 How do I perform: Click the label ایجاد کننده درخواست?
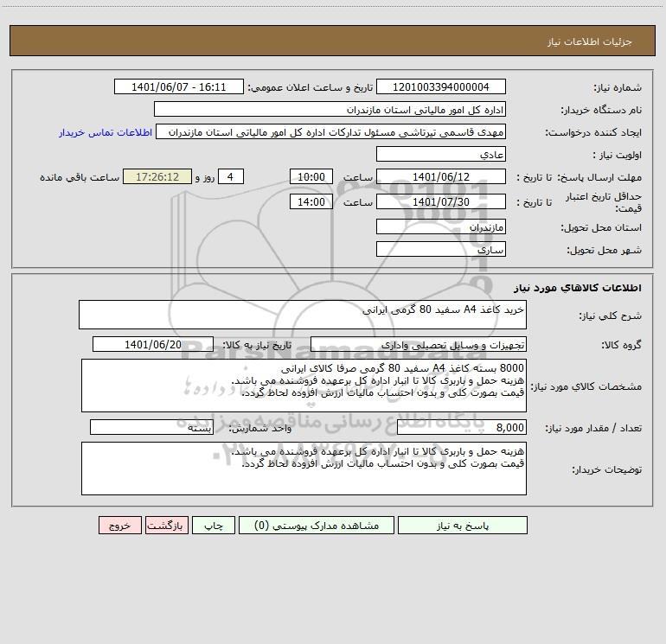point(593,133)
